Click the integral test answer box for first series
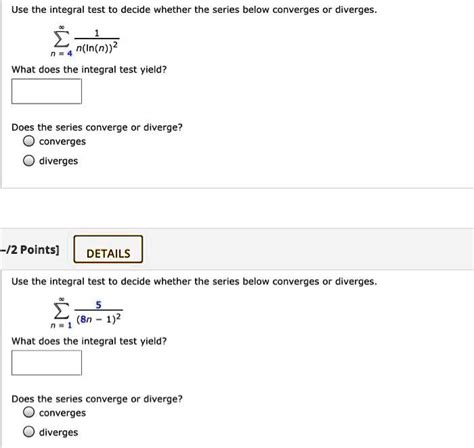The height and width of the screenshot is (448, 474). [x=46, y=91]
